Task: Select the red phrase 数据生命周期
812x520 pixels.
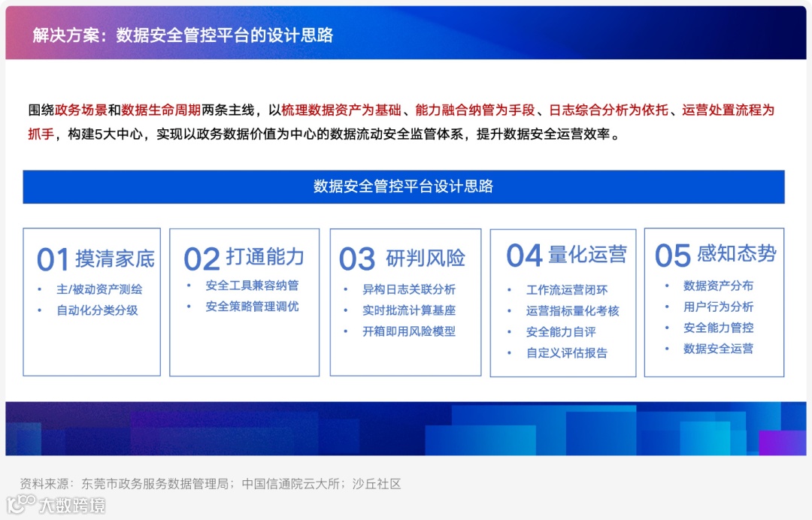Action: (x=161, y=110)
